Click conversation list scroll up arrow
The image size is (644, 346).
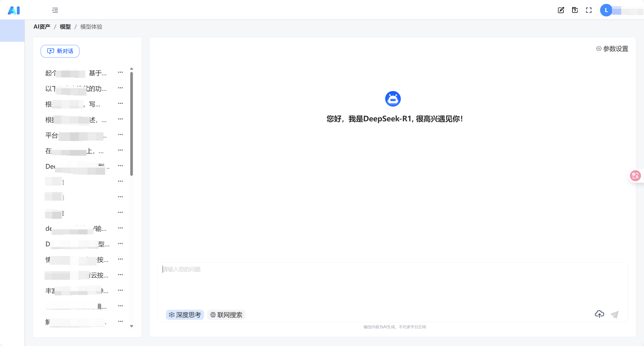[132, 69]
